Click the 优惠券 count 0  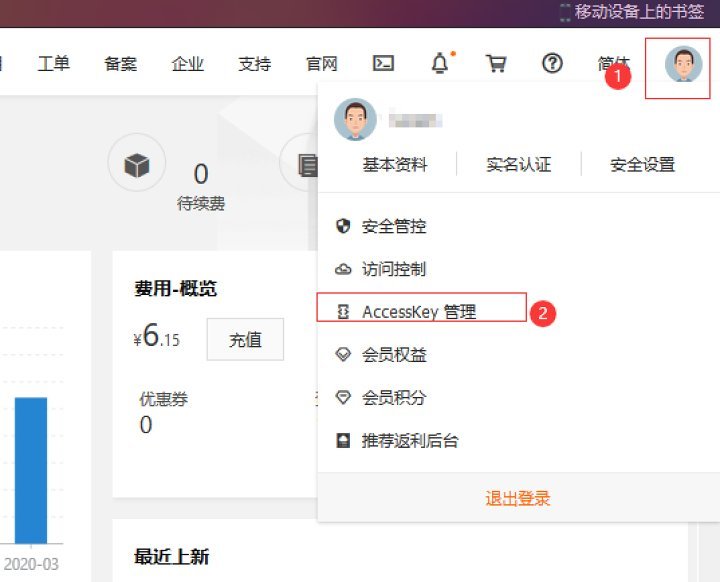click(x=146, y=424)
